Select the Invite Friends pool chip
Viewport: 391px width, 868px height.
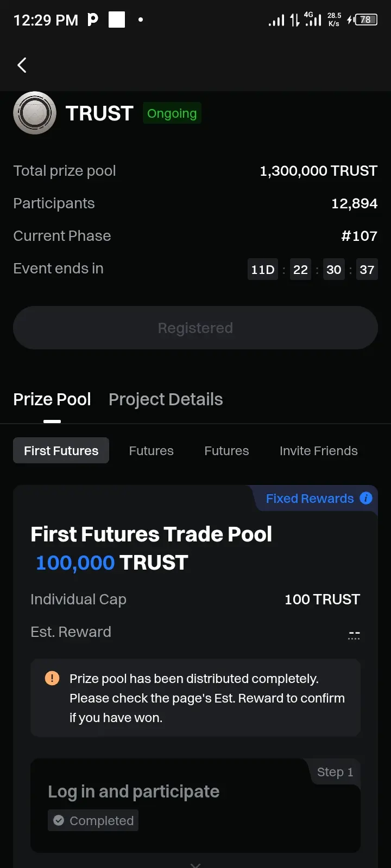(x=319, y=450)
